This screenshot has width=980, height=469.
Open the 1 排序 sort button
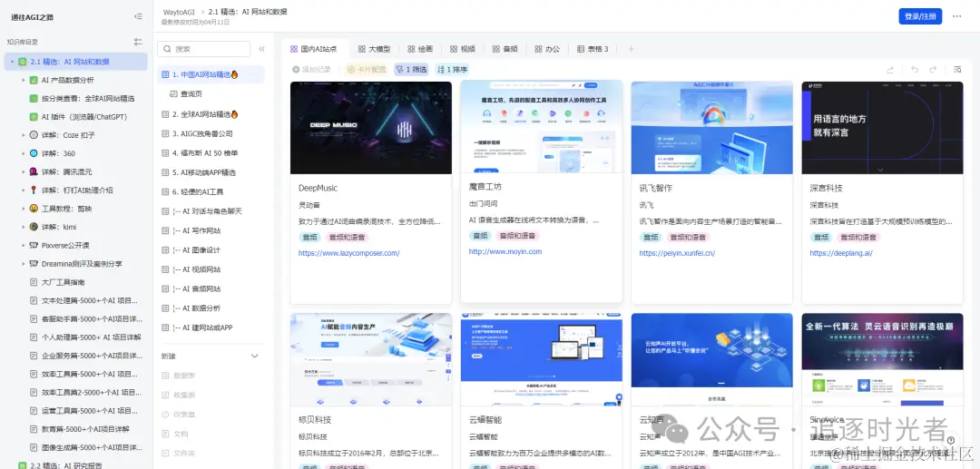pyautogui.click(x=453, y=69)
